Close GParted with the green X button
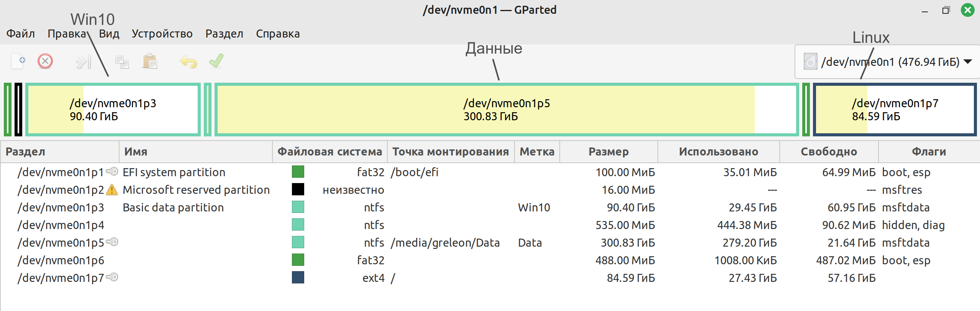Image resolution: width=980 pixels, height=311 pixels. click(968, 10)
